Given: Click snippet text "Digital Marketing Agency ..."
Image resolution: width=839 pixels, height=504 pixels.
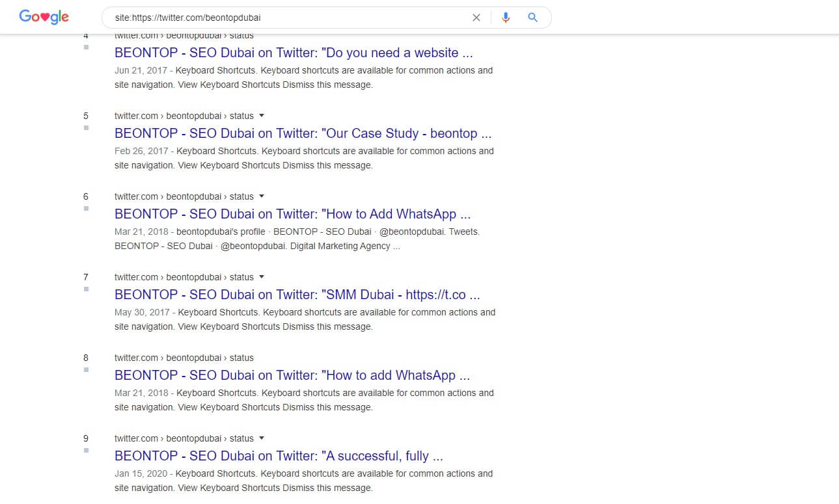Looking at the screenshot, I should pyautogui.click(x=345, y=246).
